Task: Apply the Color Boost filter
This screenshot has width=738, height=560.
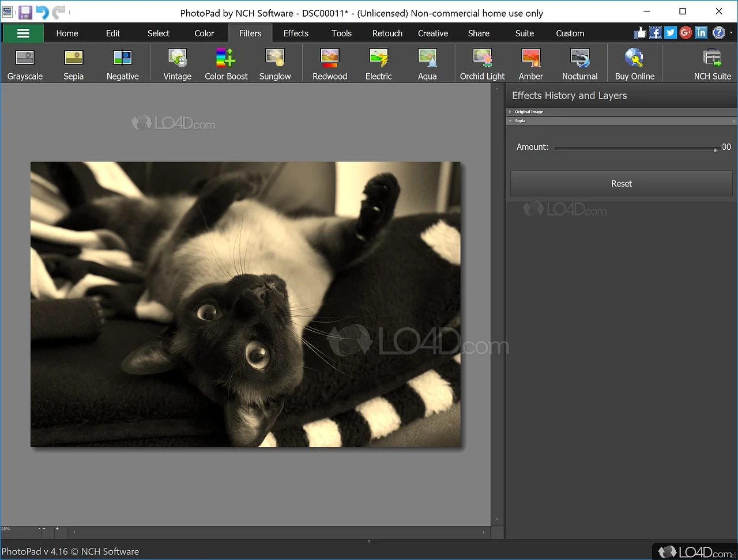Action: pos(226,63)
